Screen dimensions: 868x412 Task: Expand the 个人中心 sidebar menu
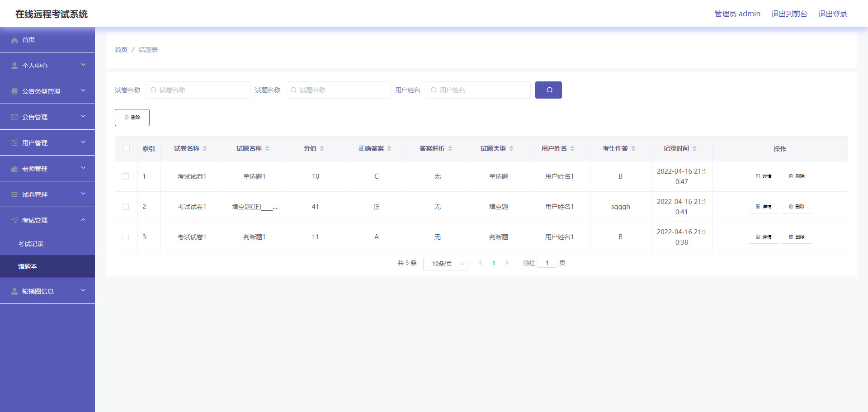click(47, 66)
